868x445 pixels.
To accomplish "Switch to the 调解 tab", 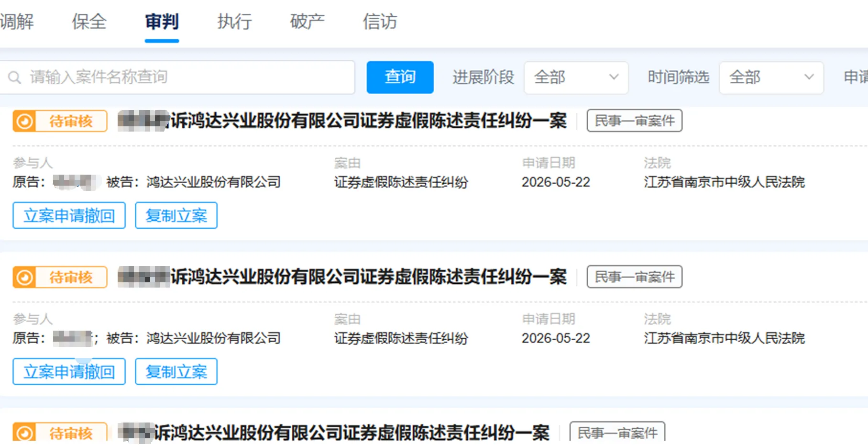I will click(x=17, y=22).
